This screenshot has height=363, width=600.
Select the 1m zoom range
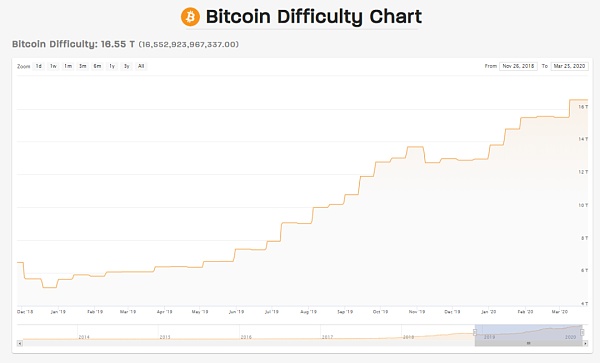point(68,66)
